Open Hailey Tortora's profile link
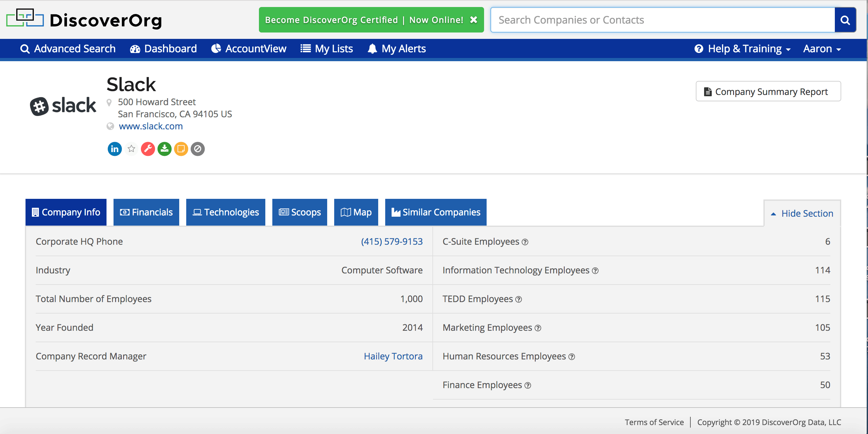Image resolution: width=868 pixels, height=434 pixels. point(393,356)
